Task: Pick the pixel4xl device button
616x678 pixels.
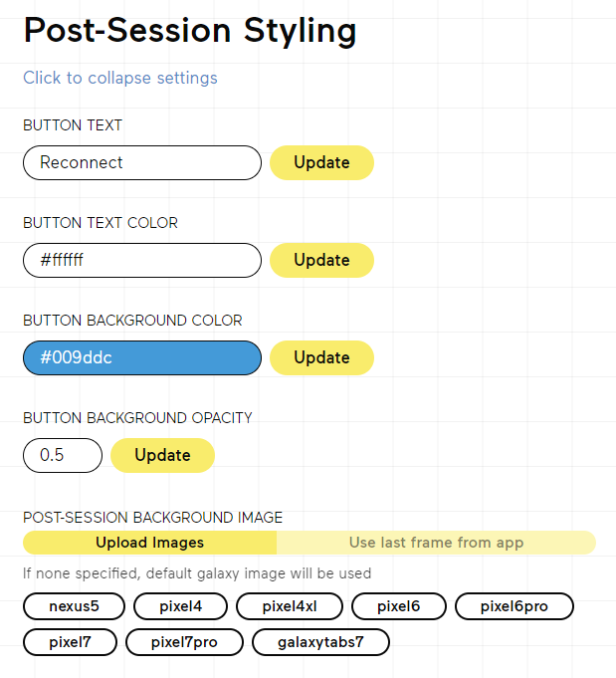Action: (x=290, y=606)
